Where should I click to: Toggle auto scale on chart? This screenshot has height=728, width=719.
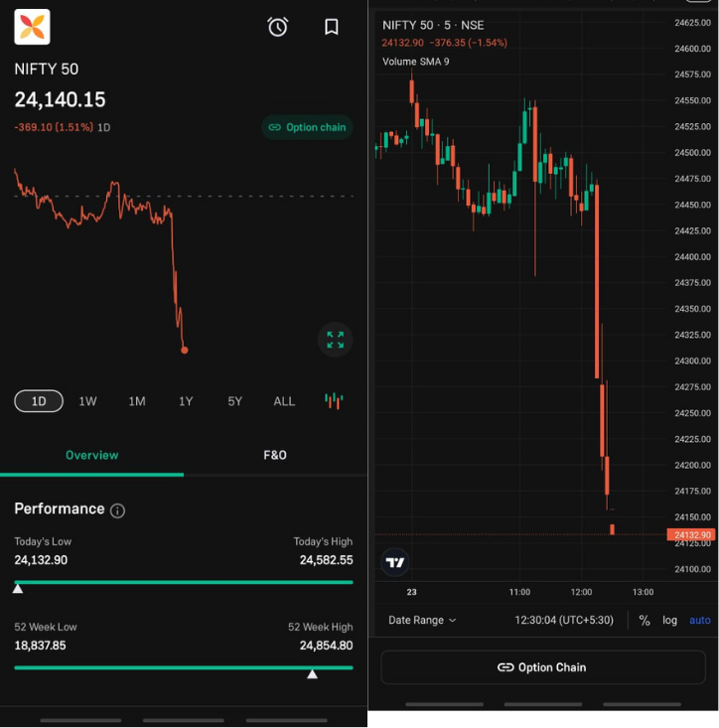click(x=700, y=621)
